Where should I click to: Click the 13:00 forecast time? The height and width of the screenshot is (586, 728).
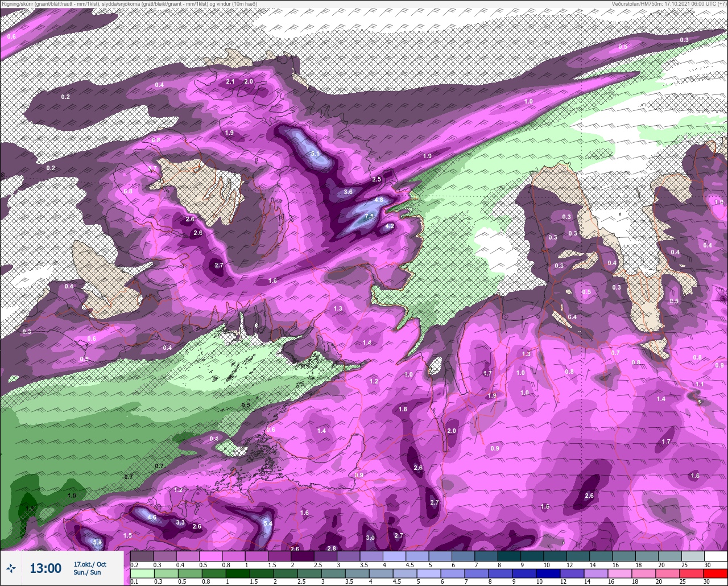tap(45, 568)
